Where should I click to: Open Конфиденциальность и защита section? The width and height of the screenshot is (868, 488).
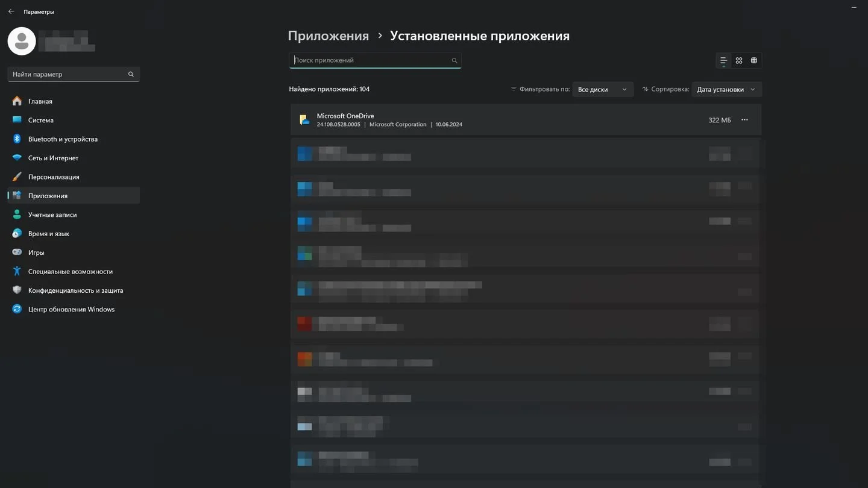point(74,290)
